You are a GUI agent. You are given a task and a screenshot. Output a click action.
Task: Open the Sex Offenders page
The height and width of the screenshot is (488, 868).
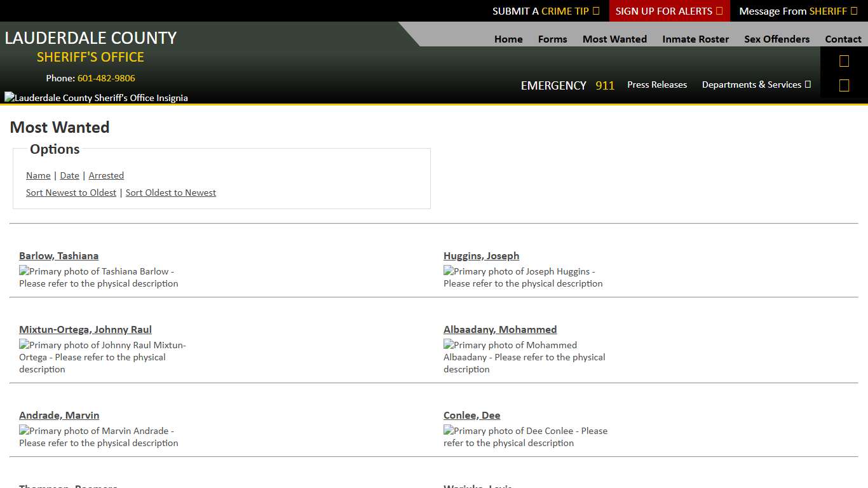(776, 39)
